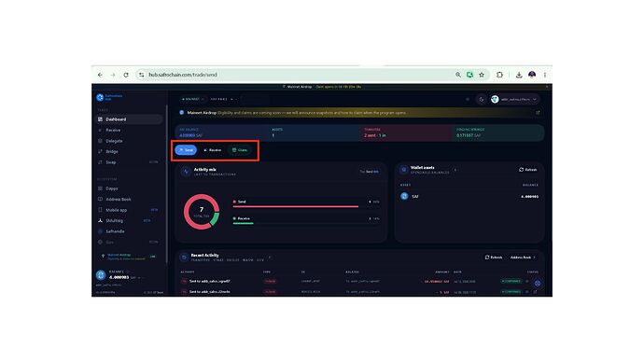Open Mobile app in the sidebar
Screen dimensions: 644x362
click(129, 210)
